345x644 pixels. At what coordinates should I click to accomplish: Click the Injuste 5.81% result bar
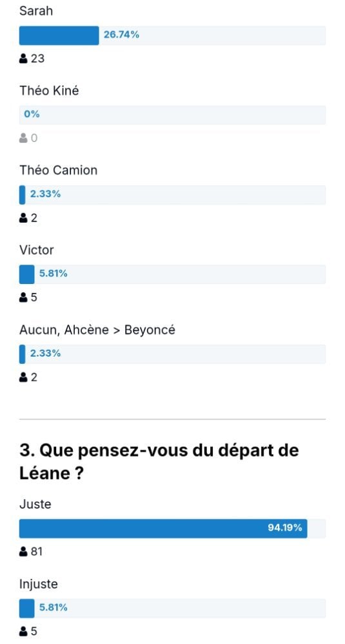172,609
